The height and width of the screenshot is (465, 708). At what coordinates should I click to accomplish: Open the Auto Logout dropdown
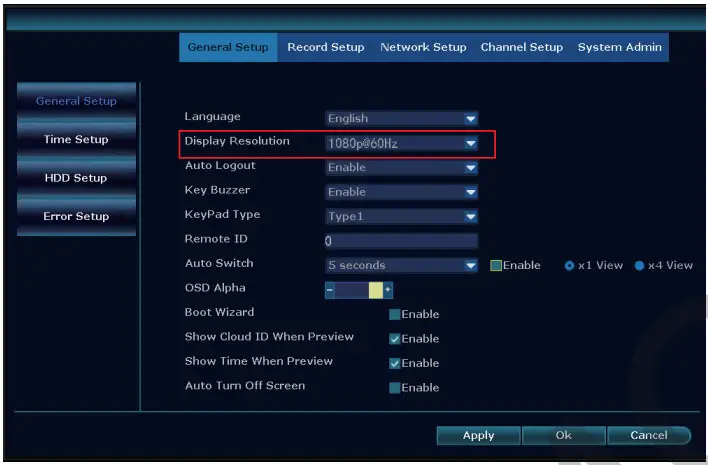tap(401, 167)
